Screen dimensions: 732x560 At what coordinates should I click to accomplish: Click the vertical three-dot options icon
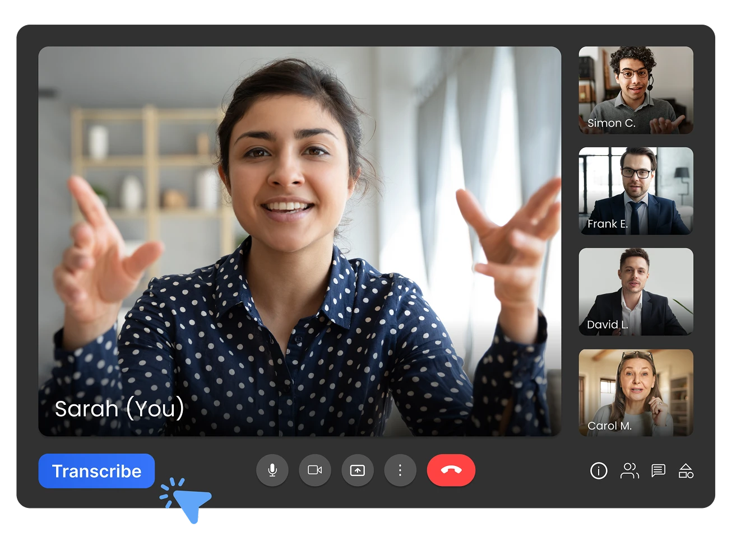tap(400, 470)
